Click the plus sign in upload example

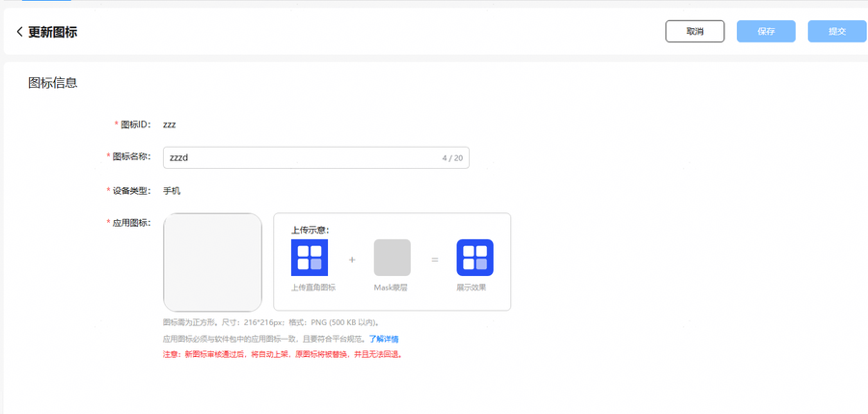click(x=351, y=260)
